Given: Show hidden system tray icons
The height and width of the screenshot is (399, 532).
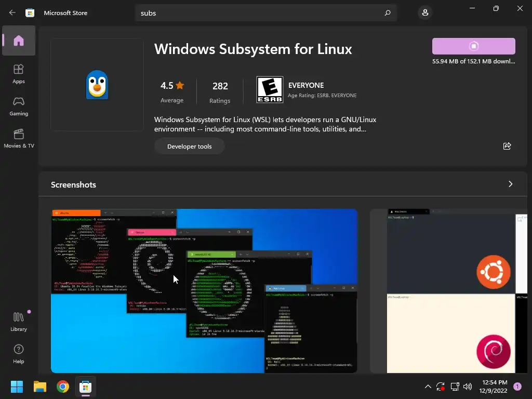Looking at the screenshot, I should click(x=428, y=387).
